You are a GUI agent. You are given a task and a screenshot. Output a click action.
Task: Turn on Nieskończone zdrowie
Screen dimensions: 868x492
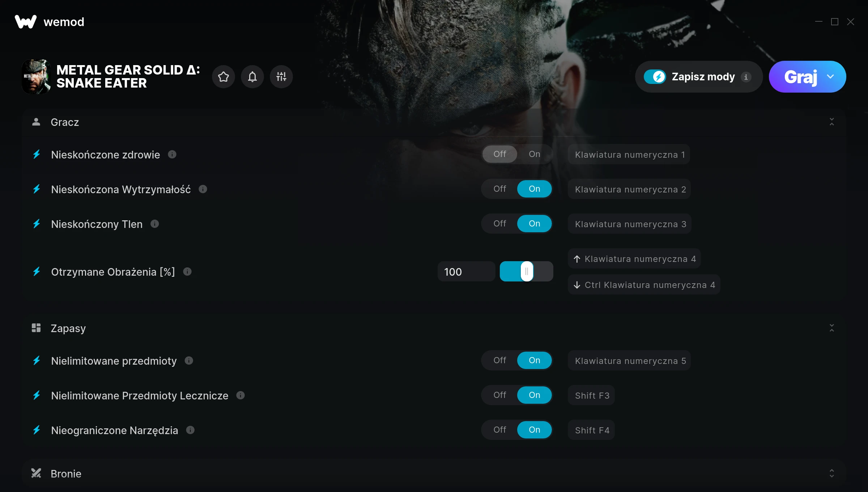tap(535, 154)
